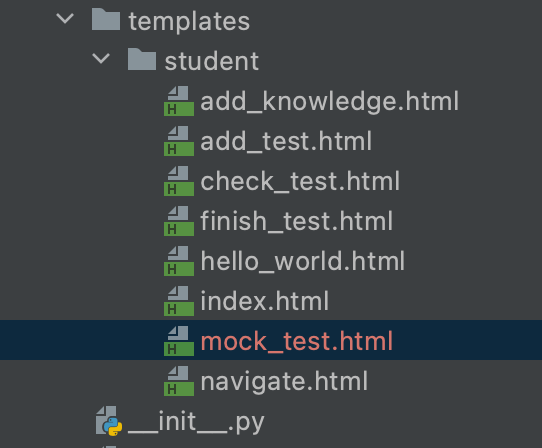Choose hello_world.html in the project tree
The width and height of the screenshot is (542, 448).
point(302,261)
